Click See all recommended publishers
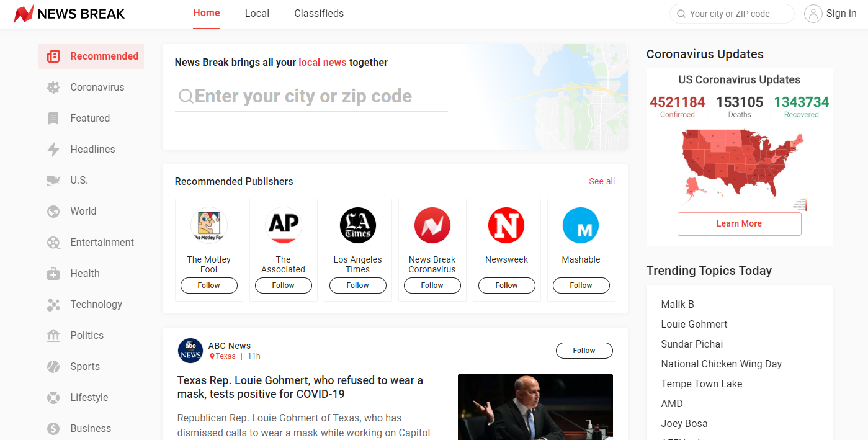Viewport: 868px width, 440px height. click(x=602, y=181)
